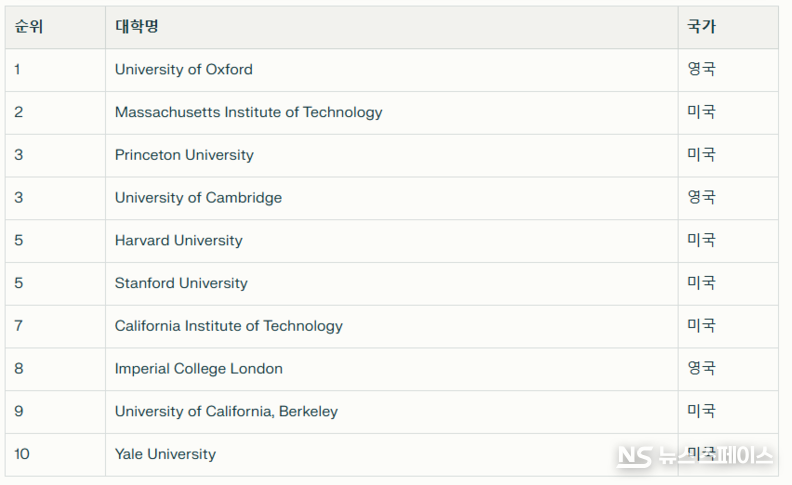Select Harvard University cell
Screen dimensions: 792x485
coord(178,241)
